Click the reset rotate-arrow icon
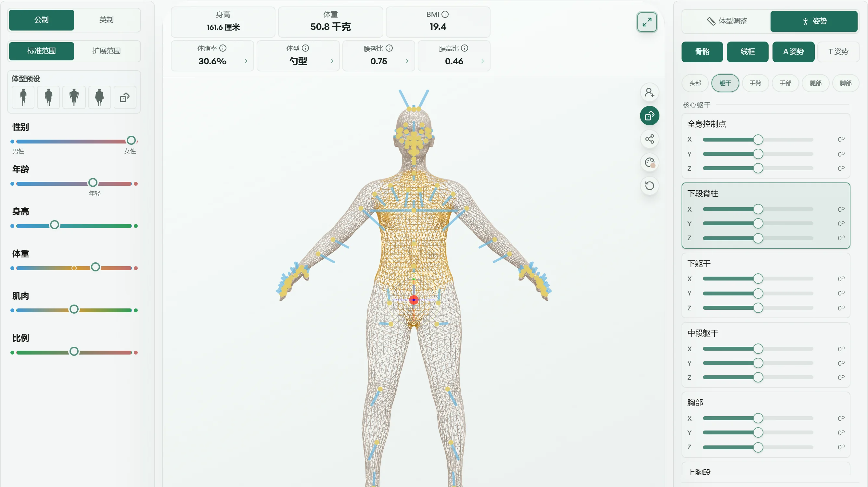 click(649, 186)
